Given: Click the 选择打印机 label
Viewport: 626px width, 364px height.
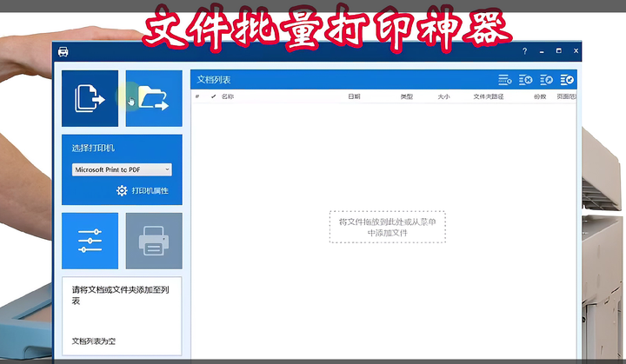Looking at the screenshot, I should click(x=93, y=148).
